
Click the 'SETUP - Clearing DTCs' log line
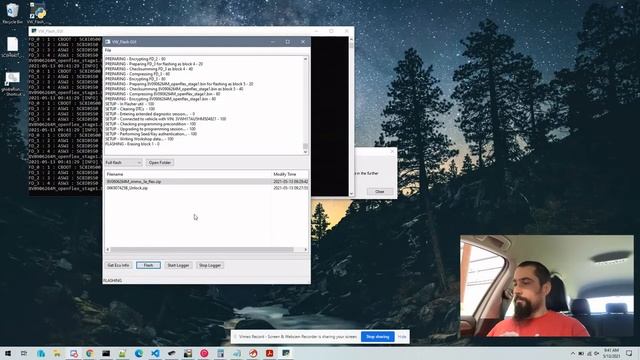pyautogui.click(x=130, y=109)
